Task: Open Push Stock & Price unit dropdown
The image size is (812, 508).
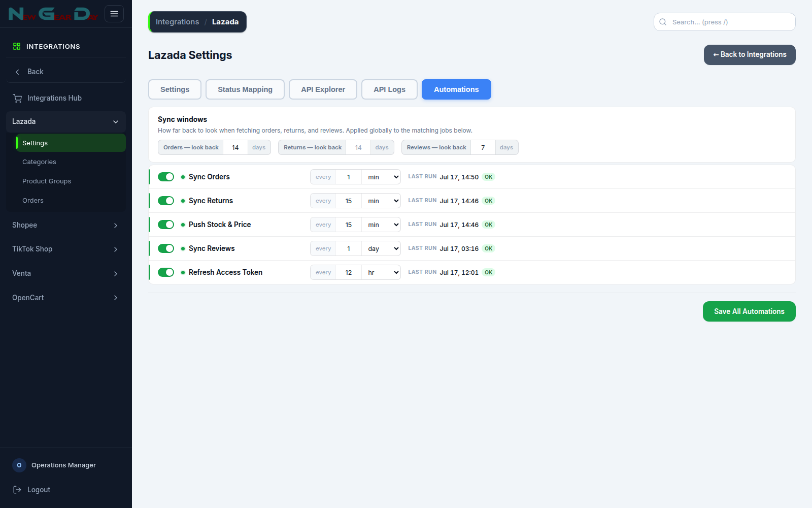Action: [381, 225]
